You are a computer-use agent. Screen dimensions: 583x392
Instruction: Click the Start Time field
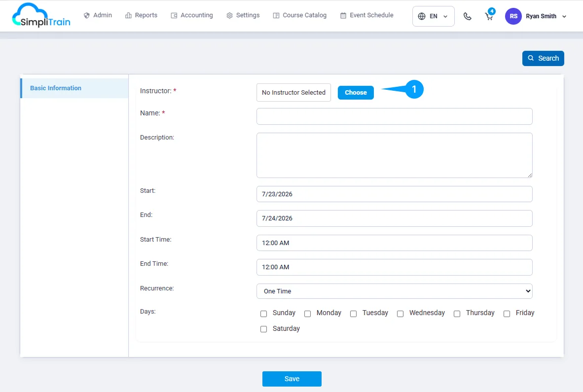[395, 243]
